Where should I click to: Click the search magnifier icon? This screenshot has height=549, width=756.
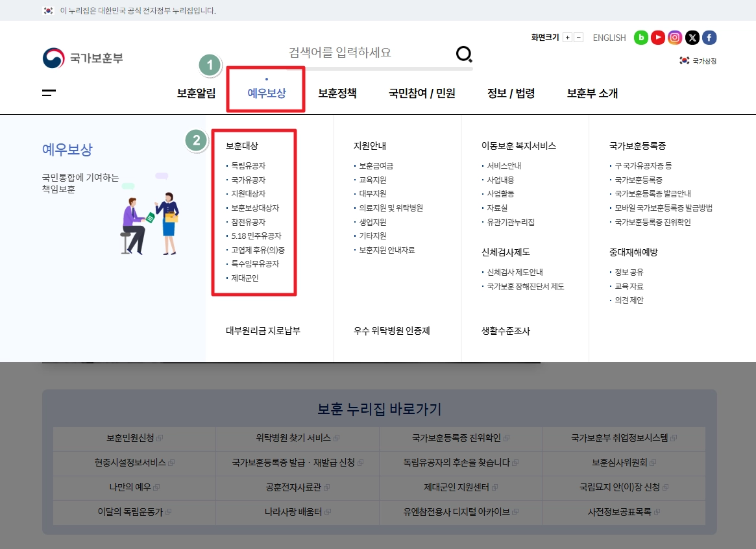[x=463, y=55]
